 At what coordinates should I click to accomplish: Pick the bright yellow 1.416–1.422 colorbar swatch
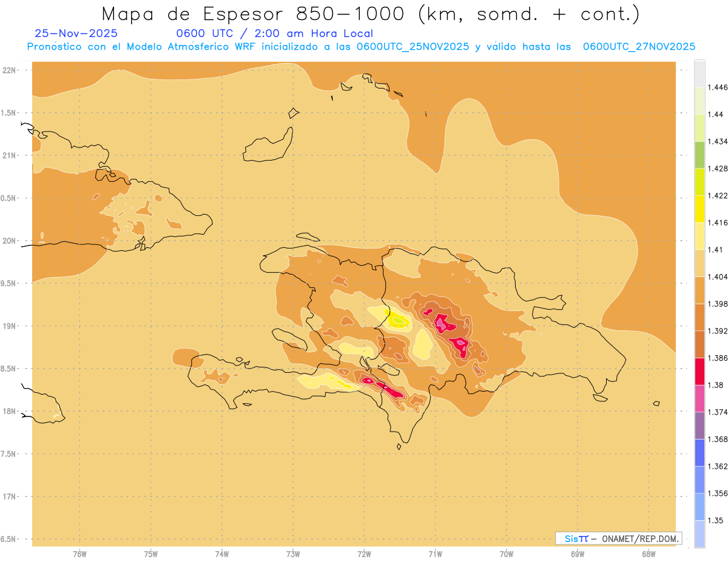699,209
